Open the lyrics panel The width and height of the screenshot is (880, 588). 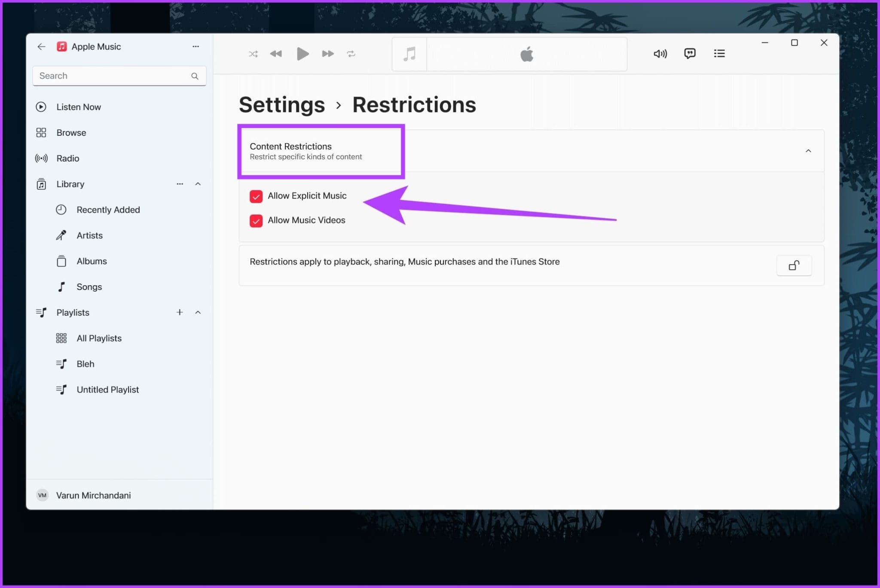pyautogui.click(x=690, y=53)
